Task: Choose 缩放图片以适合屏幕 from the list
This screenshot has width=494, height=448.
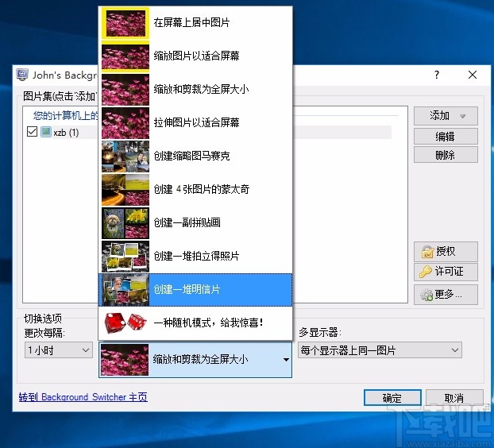Action: [195, 56]
